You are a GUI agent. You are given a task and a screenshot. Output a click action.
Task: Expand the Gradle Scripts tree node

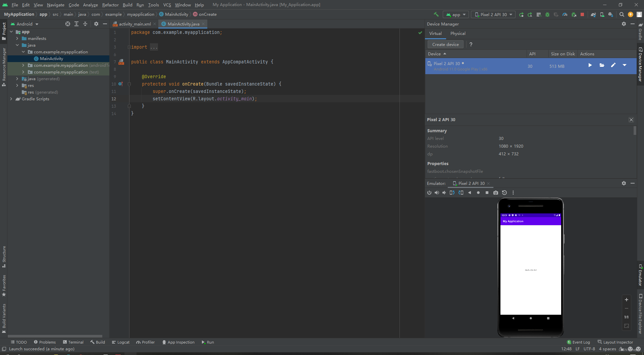(x=11, y=99)
